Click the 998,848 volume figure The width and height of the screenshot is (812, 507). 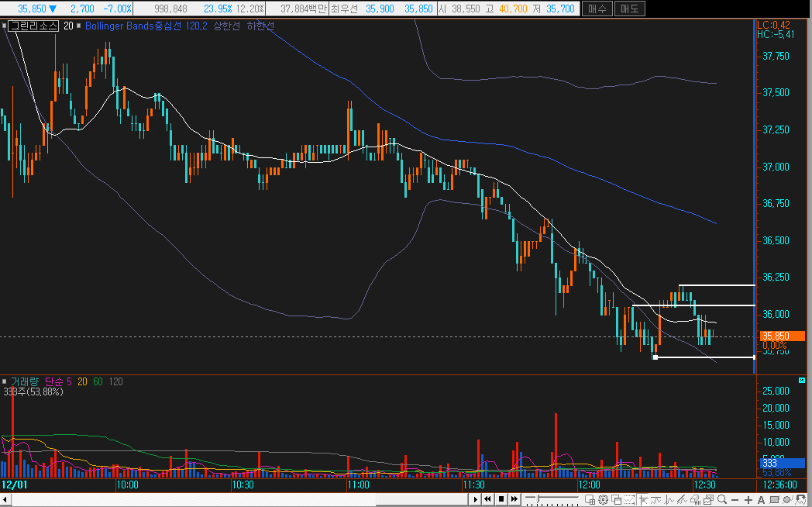pyautogui.click(x=170, y=9)
